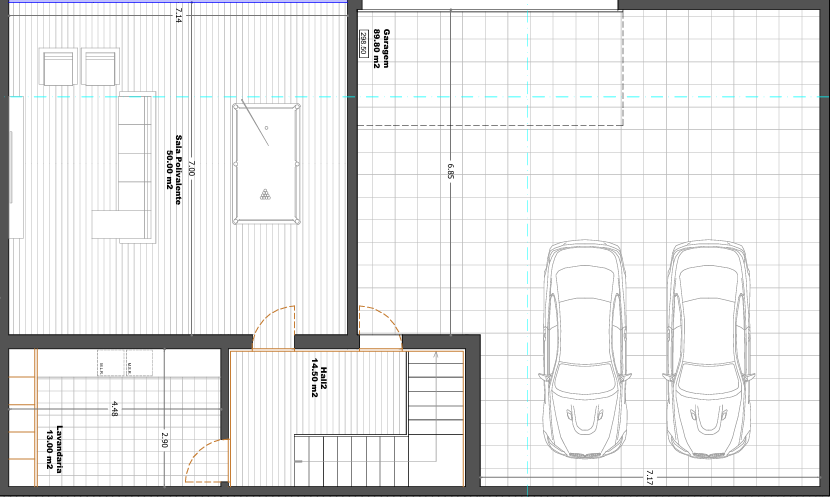Pick the right armchair beside the sofa
This screenshot has height=497, width=830.
click(100, 68)
